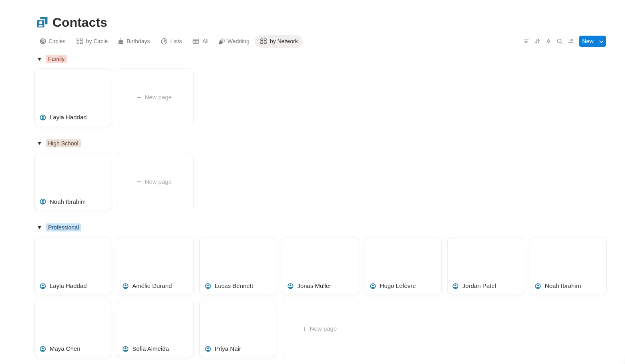Select the person icon on Priya Nair card

(208, 349)
